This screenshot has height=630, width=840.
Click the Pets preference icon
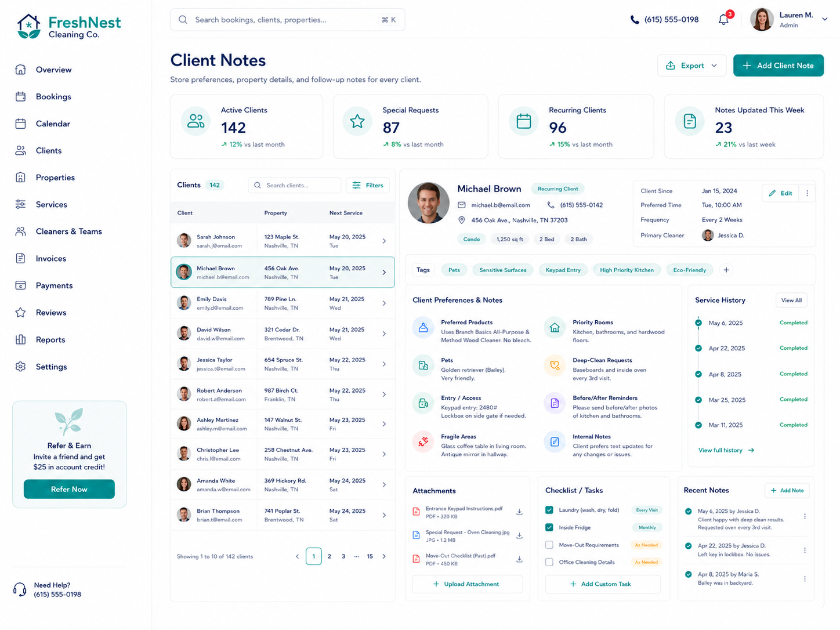point(423,365)
